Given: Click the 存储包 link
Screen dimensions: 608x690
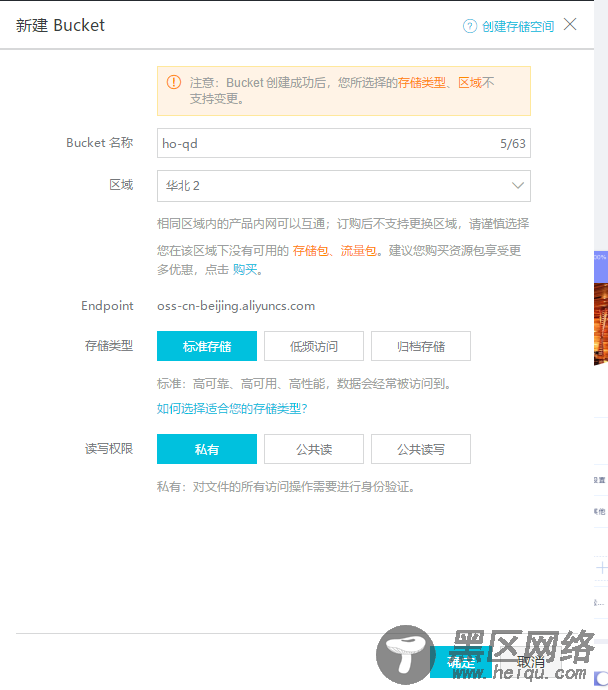Looking at the screenshot, I should (310, 251).
